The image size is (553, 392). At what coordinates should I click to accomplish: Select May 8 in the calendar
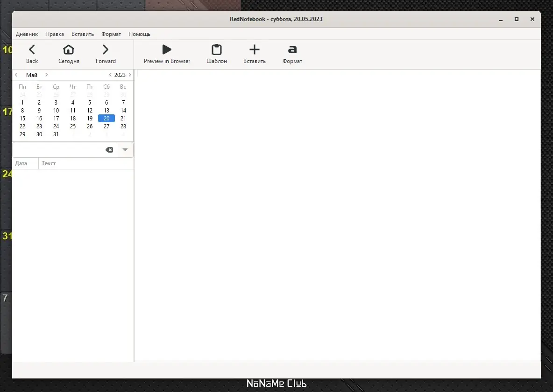click(22, 111)
